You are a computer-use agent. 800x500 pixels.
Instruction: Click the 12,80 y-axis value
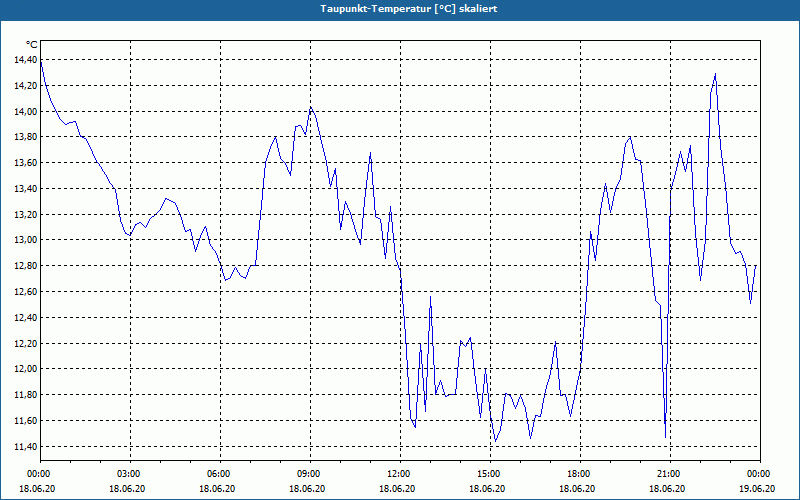tap(26, 266)
